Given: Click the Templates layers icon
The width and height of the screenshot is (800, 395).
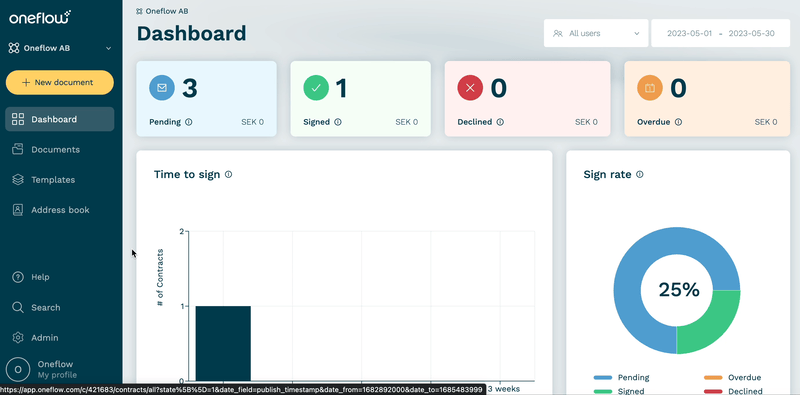Looking at the screenshot, I should pos(18,180).
